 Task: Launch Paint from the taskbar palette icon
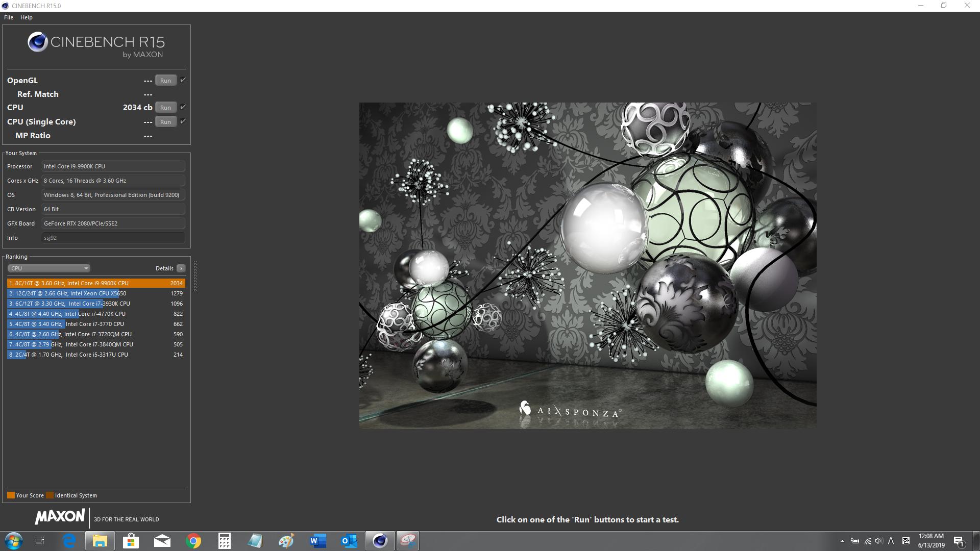click(x=286, y=541)
